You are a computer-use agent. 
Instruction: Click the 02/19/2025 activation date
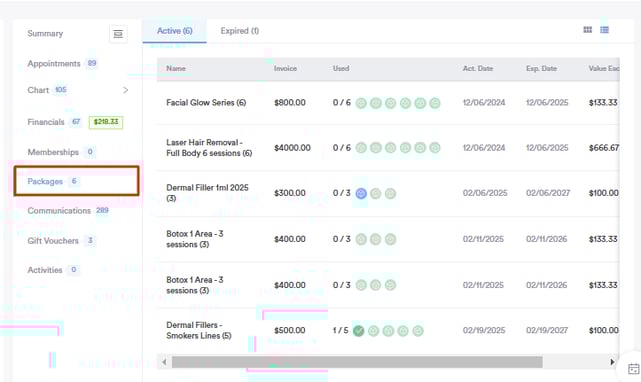[x=484, y=330]
